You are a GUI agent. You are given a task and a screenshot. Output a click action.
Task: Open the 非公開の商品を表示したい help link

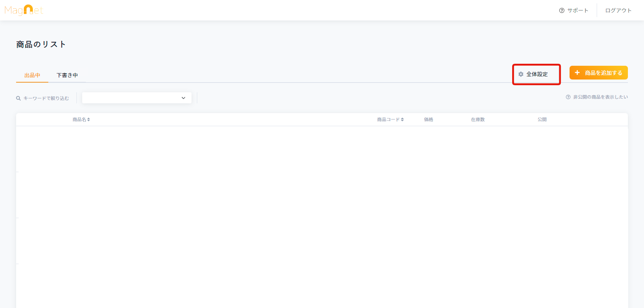(x=600, y=97)
